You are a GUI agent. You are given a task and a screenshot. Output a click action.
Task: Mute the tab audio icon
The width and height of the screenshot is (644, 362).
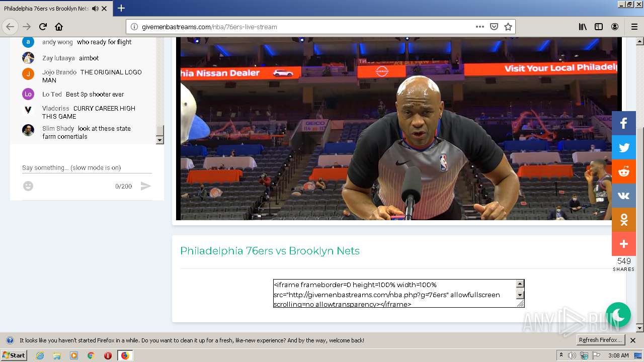pos(95,9)
